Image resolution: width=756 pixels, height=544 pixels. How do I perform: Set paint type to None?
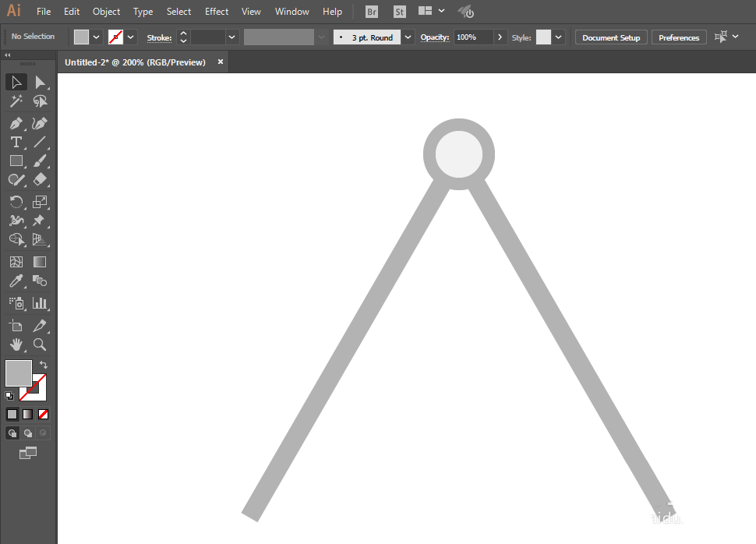(44, 415)
